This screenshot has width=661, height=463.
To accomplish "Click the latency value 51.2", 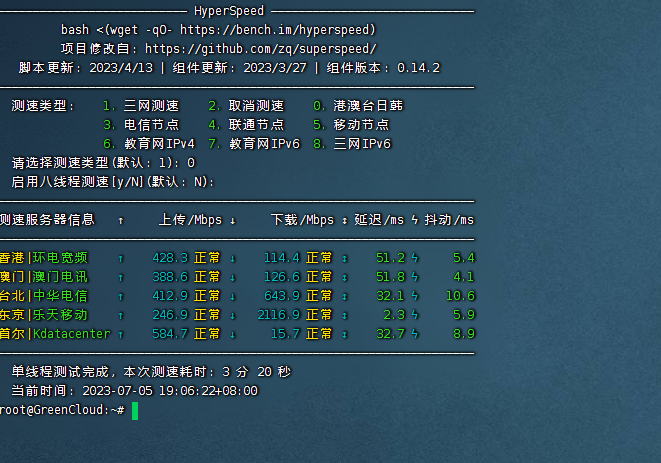I will click(390, 258).
